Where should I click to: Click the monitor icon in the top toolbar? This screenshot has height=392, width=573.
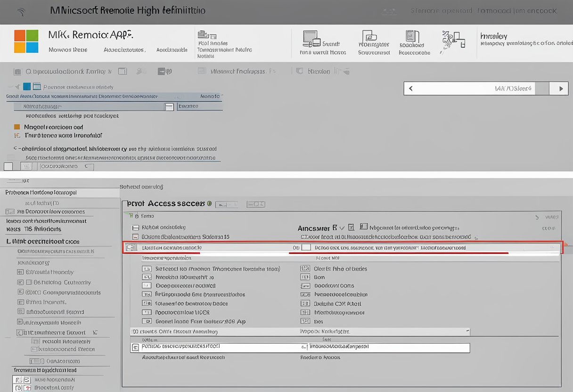[311, 39]
